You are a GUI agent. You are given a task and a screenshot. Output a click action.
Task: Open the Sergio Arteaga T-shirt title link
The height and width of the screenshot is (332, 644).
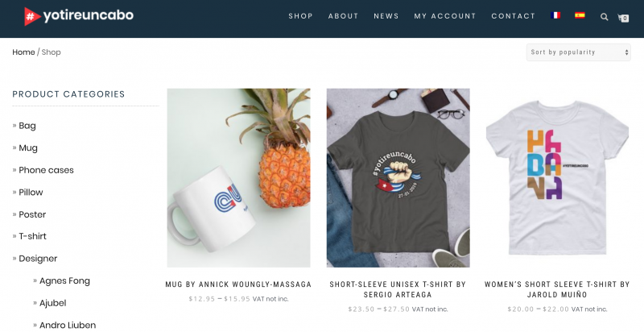pyautogui.click(x=398, y=289)
